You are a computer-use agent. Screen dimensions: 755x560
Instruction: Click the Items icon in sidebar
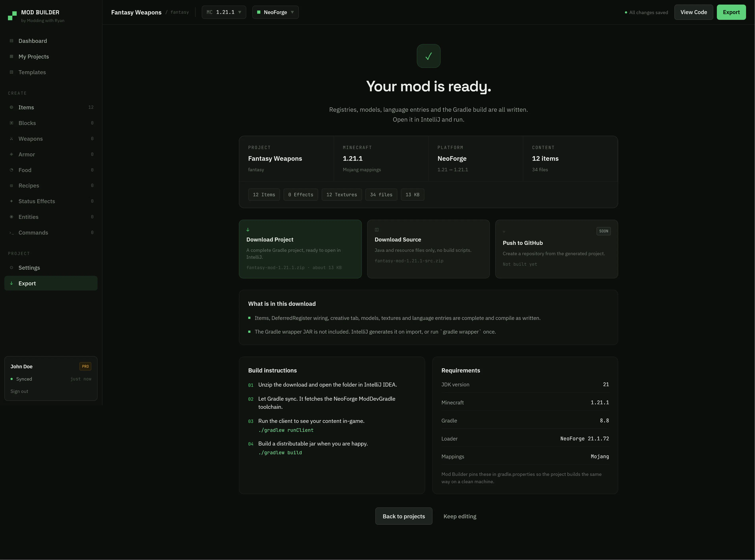point(12,107)
